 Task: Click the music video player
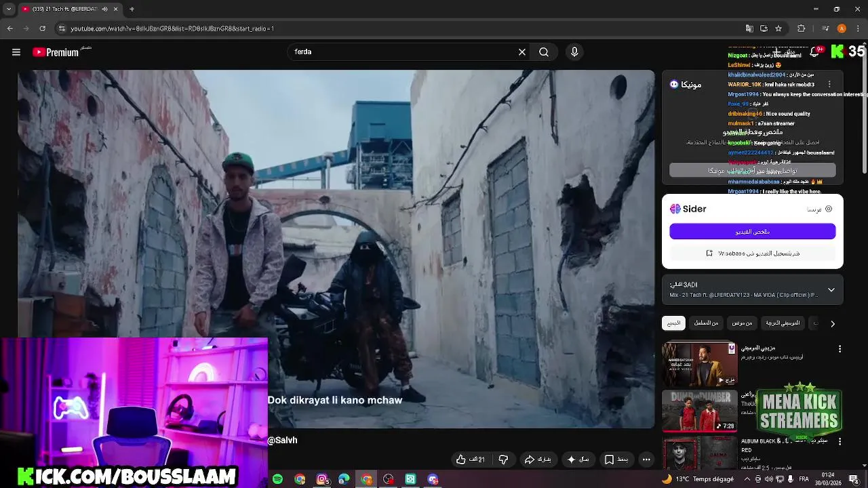336,249
